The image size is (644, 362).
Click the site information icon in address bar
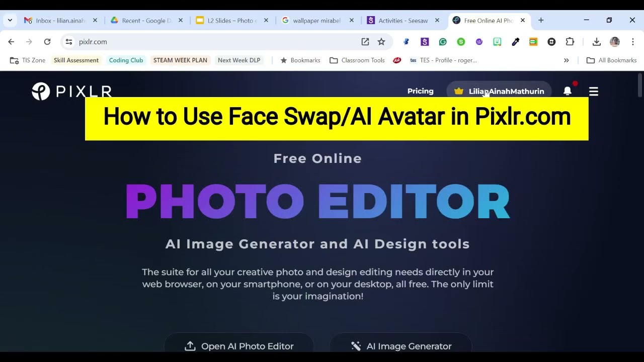coord(69,42)
